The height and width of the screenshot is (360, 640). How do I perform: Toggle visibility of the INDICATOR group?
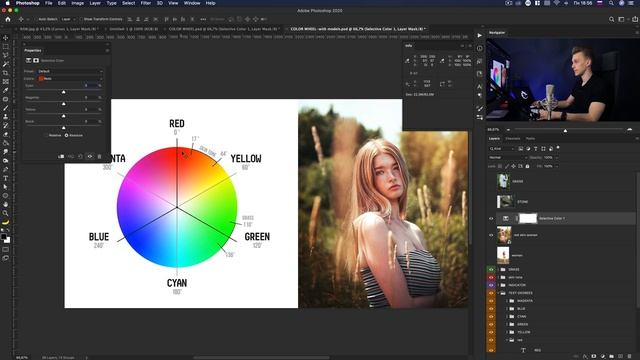(491, 285)
